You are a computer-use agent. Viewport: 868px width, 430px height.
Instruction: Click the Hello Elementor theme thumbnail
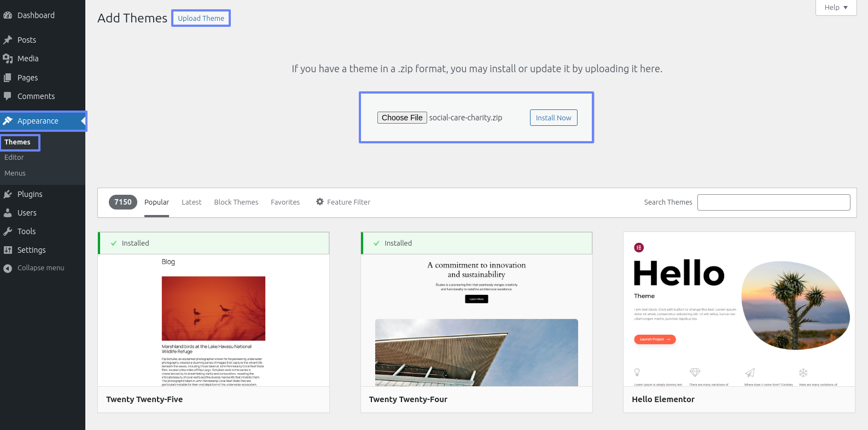click(x=739, y=309)
